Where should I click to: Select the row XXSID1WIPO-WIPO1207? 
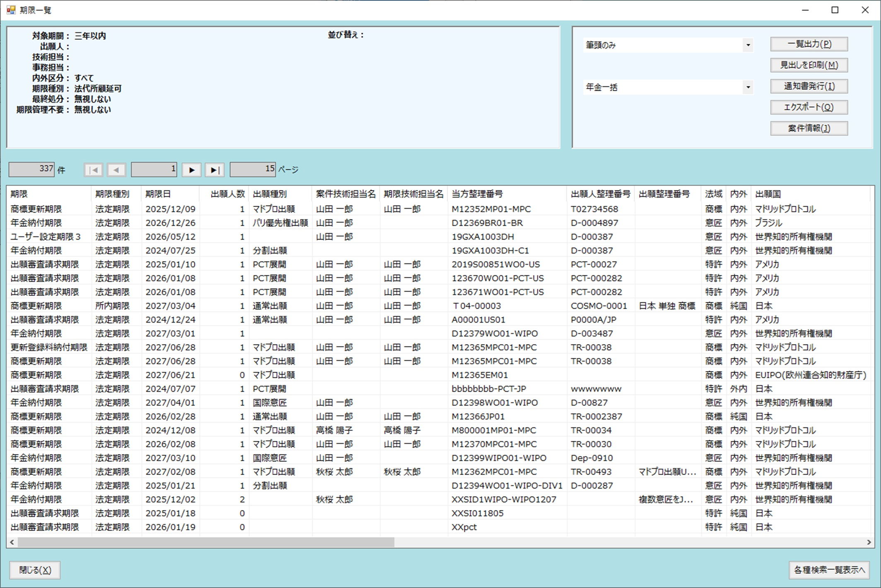439,499
